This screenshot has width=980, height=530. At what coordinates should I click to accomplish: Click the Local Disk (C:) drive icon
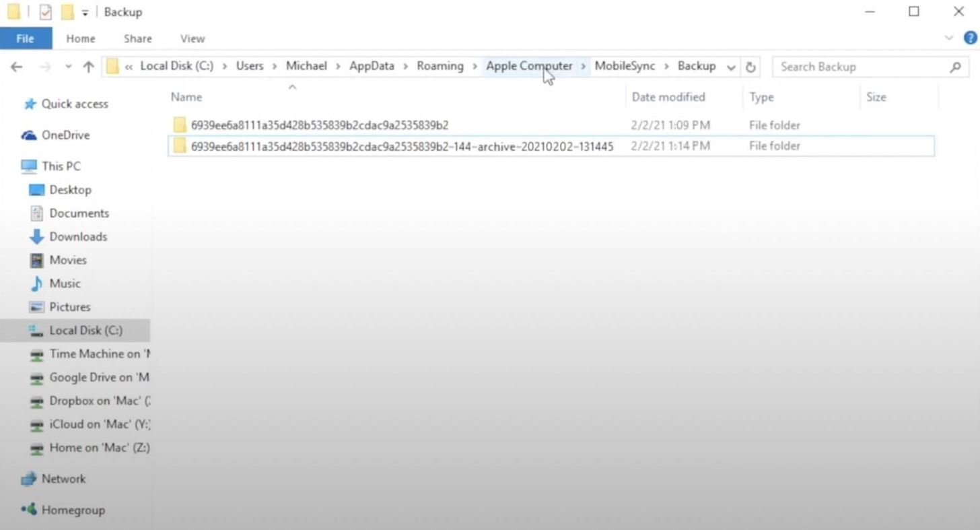tap(37, 331)
